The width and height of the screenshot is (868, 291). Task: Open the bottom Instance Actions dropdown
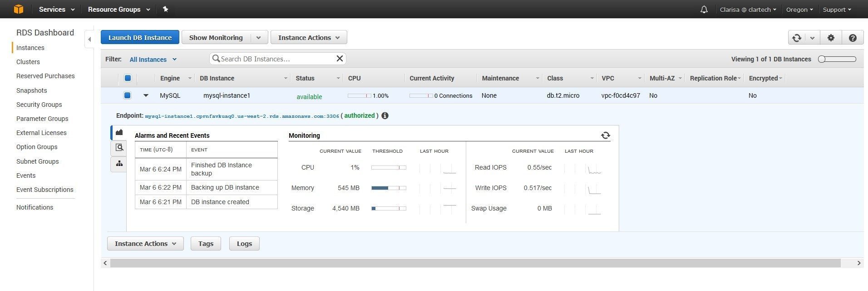coord(145,244)
